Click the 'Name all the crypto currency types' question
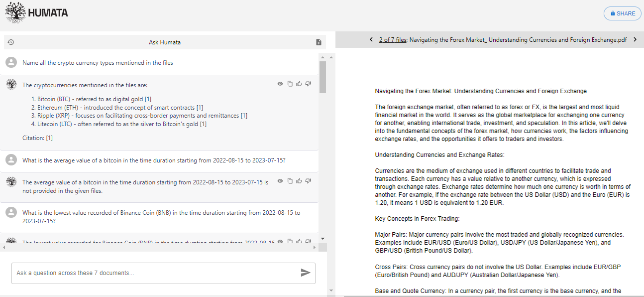Image resolution: width=644 pixels, height=297 pixels. pos(98,63)
